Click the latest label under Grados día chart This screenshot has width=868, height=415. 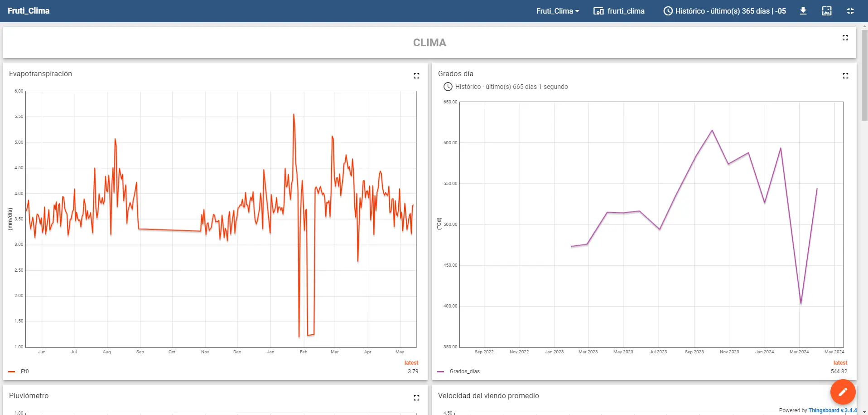840,363
